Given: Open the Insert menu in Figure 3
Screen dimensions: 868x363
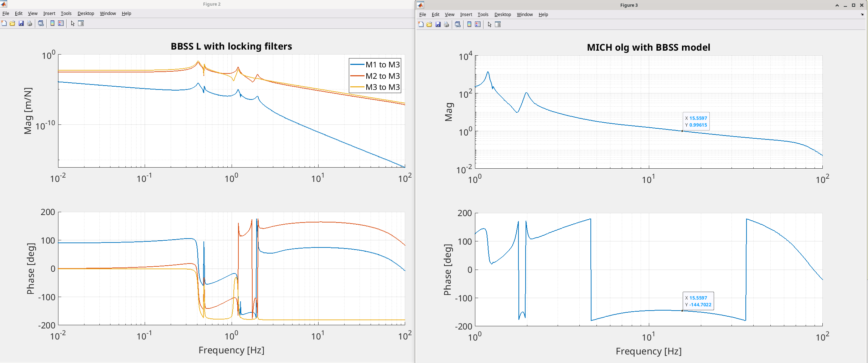Looking at the screenshot, I should coord(466,15).
